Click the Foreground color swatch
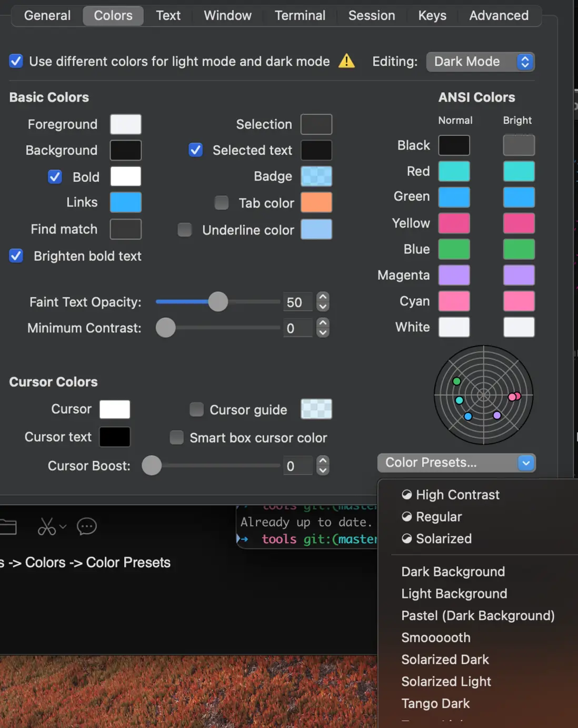 click(x=126, y=124)
